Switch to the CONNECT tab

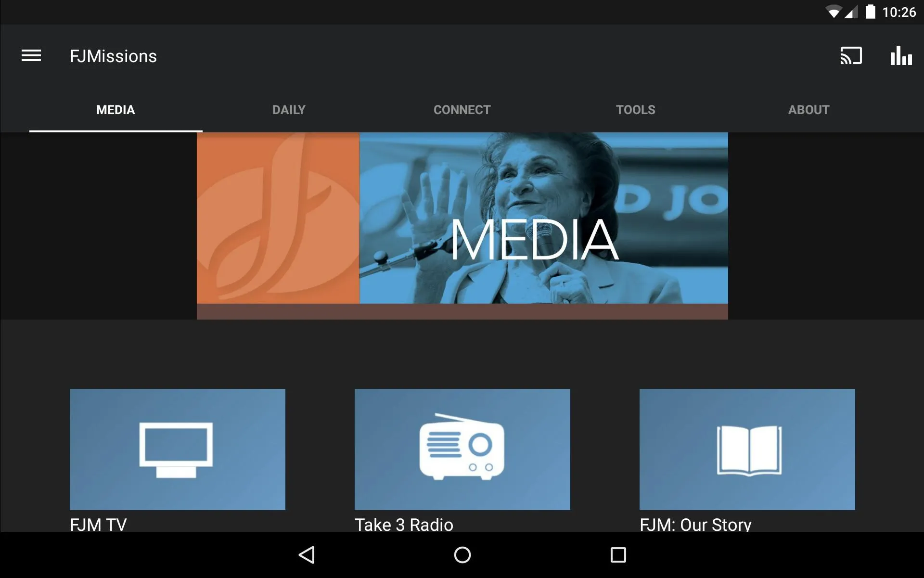coord(462,110)
